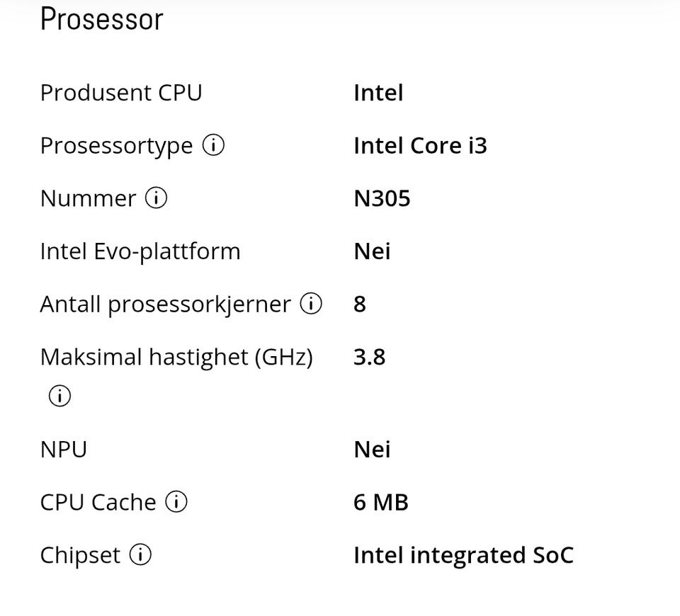
Task: Click the 6 MB cache value
Action: [x=381, y=503]
